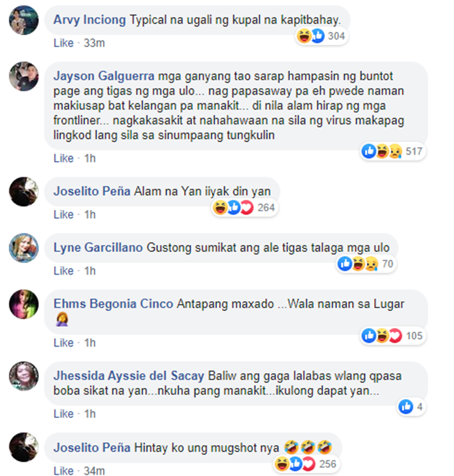Open Jhessida Ayssie del Sacay's profile link
Screen dimensions: 454x476
(x=129, y=376)
